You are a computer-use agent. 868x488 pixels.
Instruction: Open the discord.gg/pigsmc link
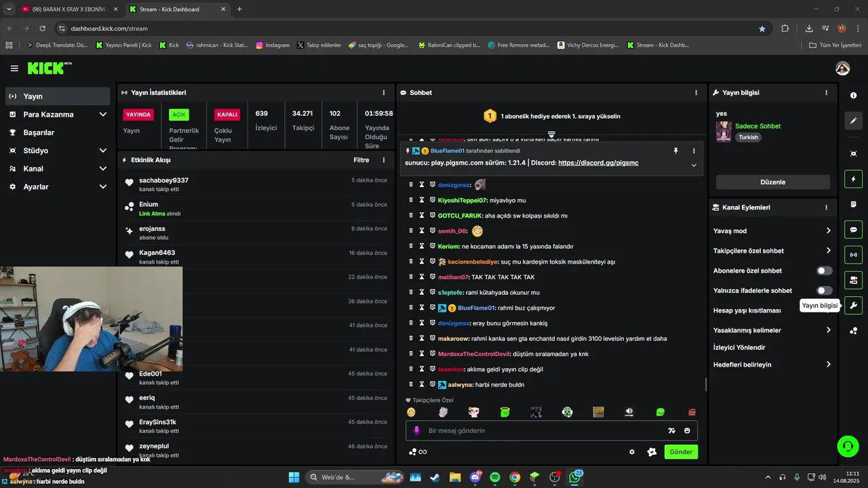point(598,163)
